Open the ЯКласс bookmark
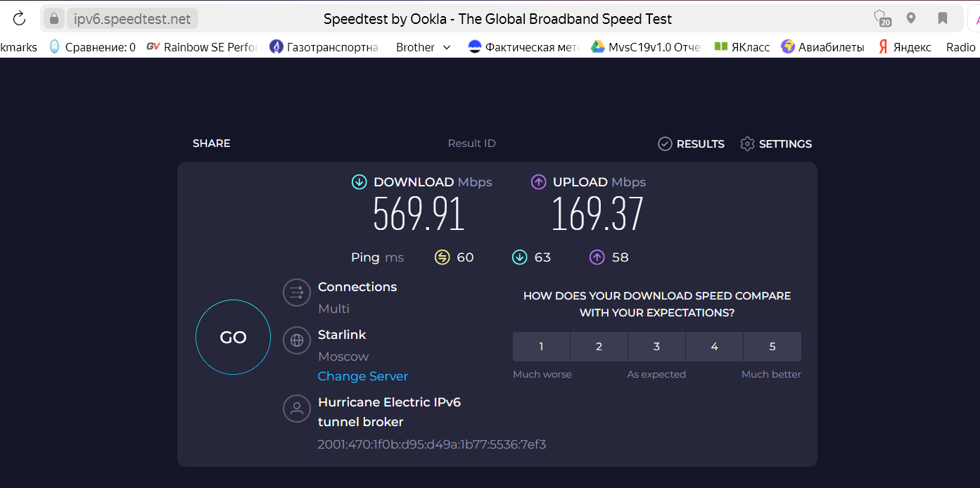The image size is (980, 488). click(x=742, y=47)
